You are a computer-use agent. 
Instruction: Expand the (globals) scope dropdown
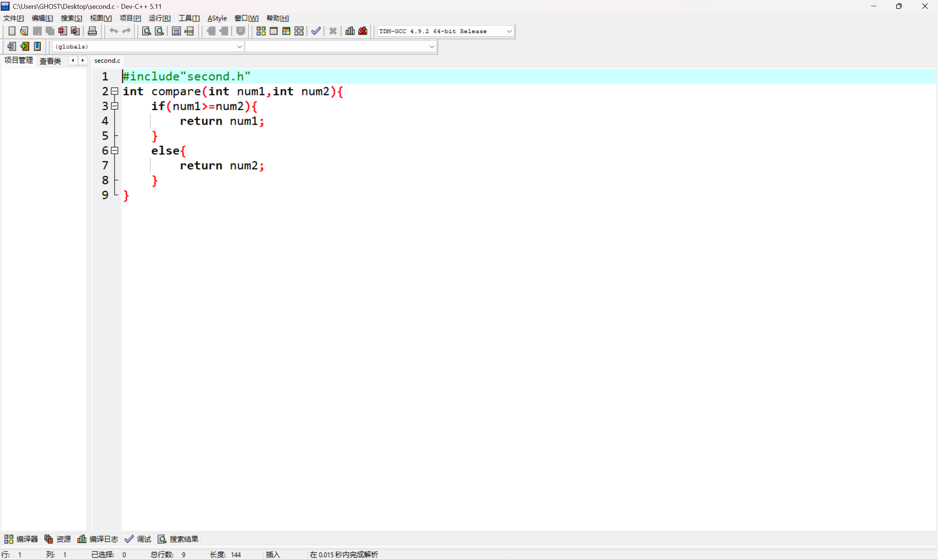(x=239, y=47)
